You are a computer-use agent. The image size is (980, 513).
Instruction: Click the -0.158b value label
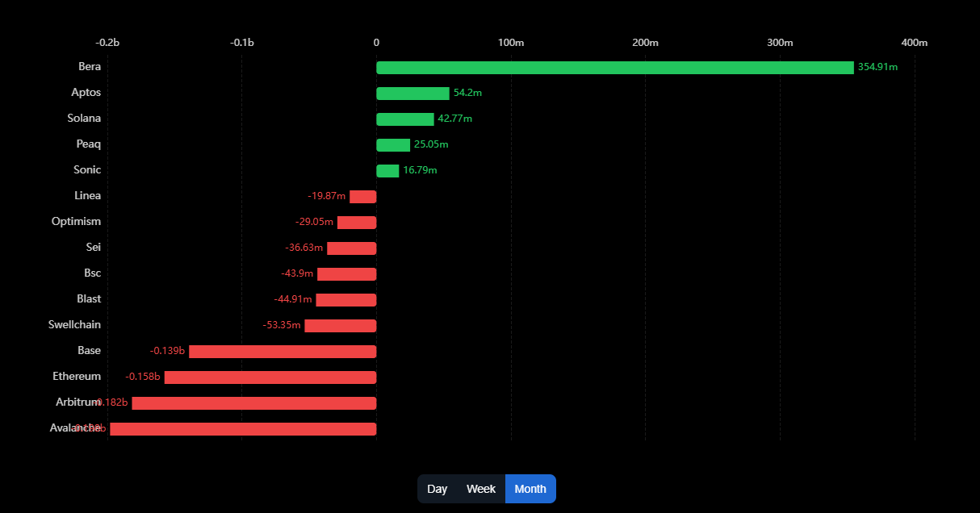click(x=143, y=377)
